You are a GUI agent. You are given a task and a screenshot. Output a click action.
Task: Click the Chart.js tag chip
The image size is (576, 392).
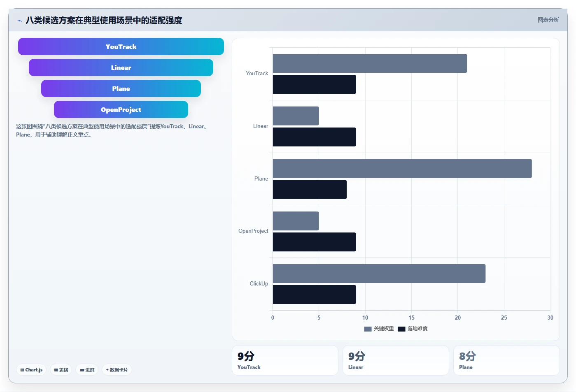point(31,370)
